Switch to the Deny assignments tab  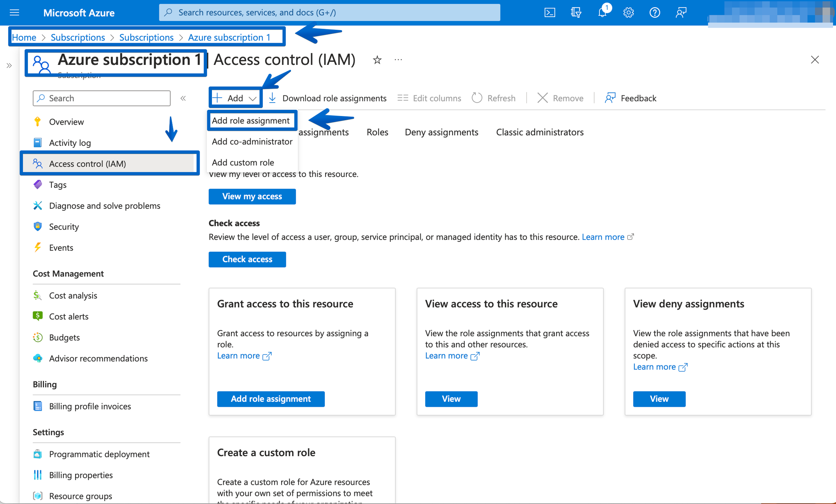[441, 132]
